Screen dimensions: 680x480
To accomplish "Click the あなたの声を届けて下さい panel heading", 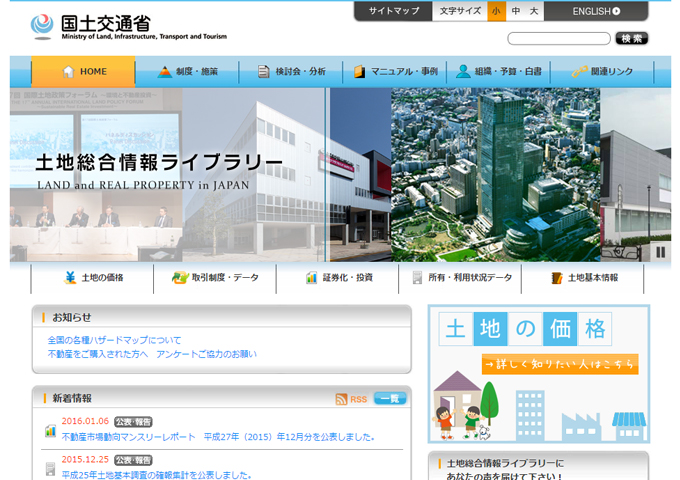I will pyautogui.click(x=505, y=470).
